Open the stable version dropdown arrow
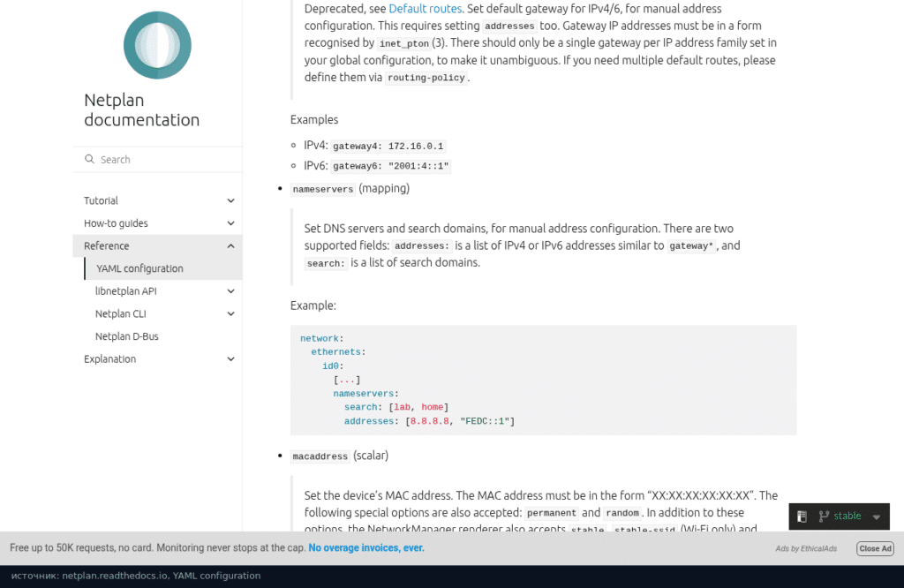Image resolution: width=904 pixels, height=588 pixels. pos(877,516)
